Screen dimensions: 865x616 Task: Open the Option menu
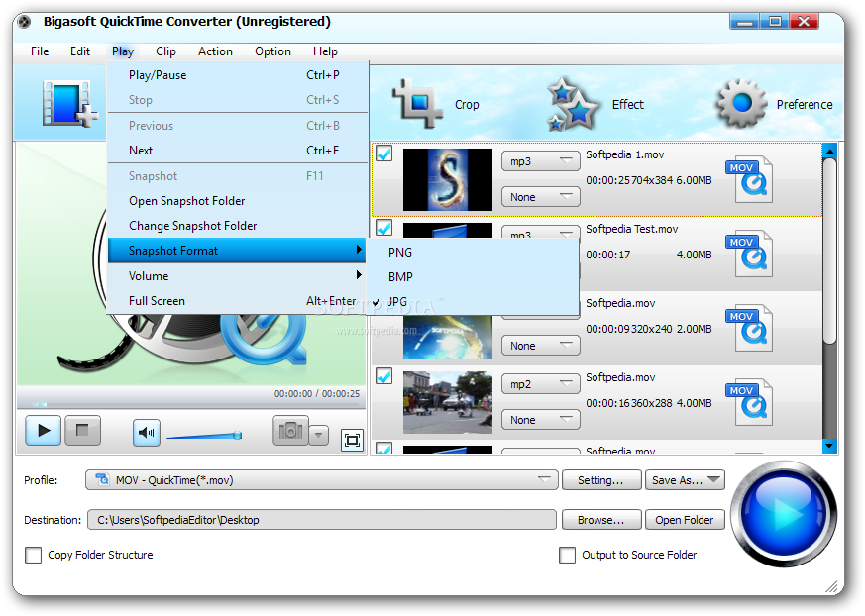[x=272, y=51]
